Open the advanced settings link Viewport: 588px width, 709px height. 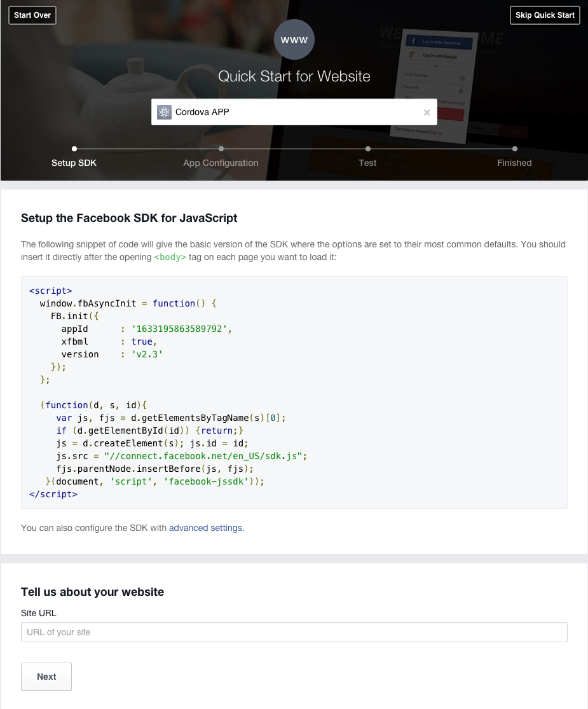(x=206, y=528)
